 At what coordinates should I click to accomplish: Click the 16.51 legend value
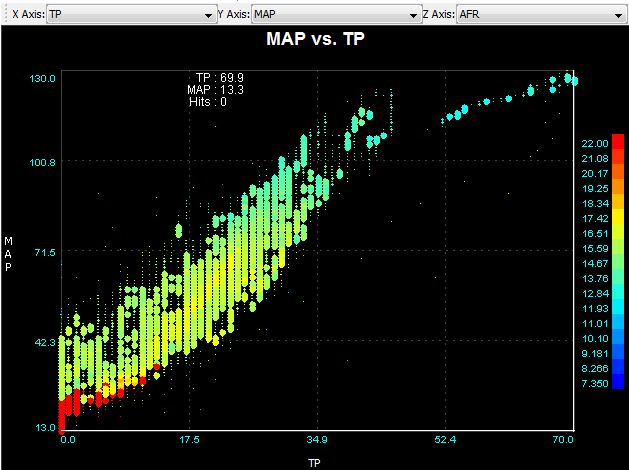tap(595, 233)
